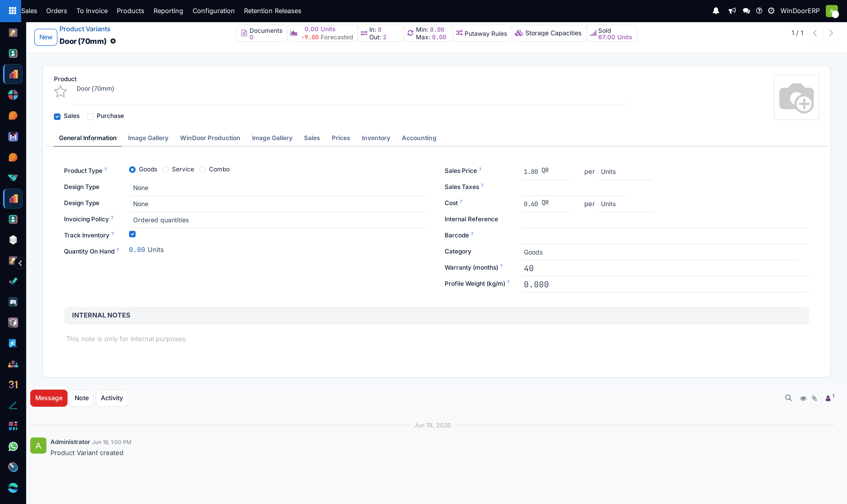The width and height of the screenshot is (847, 504).
Task: Go to the next record arrow
Action: coord(831,33)
